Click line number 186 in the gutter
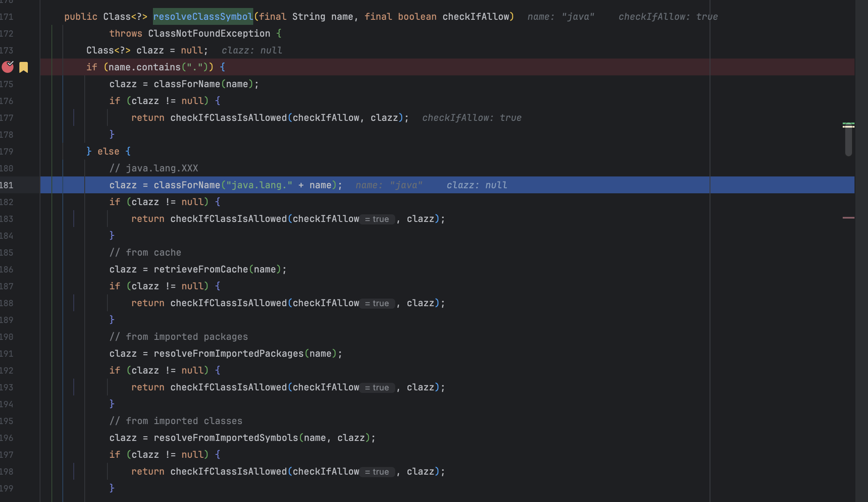The width and height of the screenshot is (868, 502). pos(7,269)
